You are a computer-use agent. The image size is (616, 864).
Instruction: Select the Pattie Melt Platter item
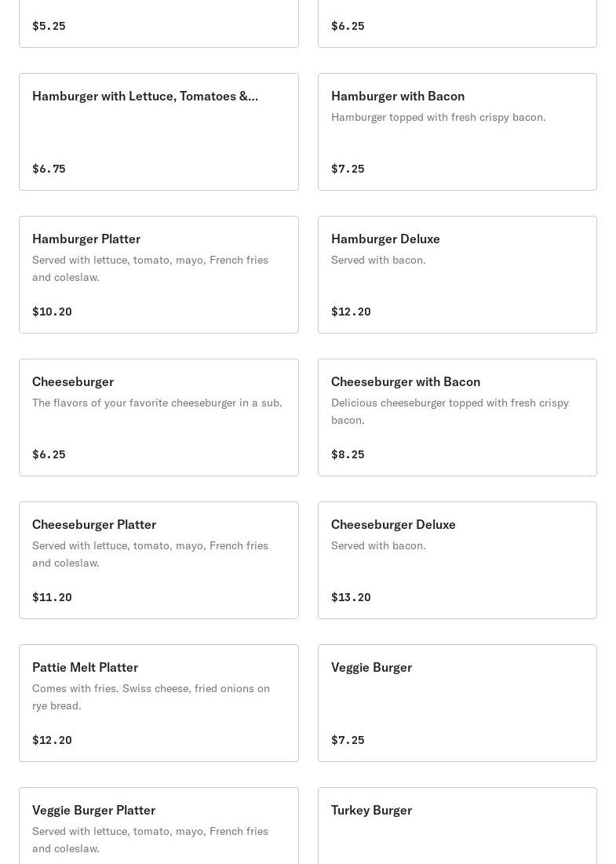[159, 703]
